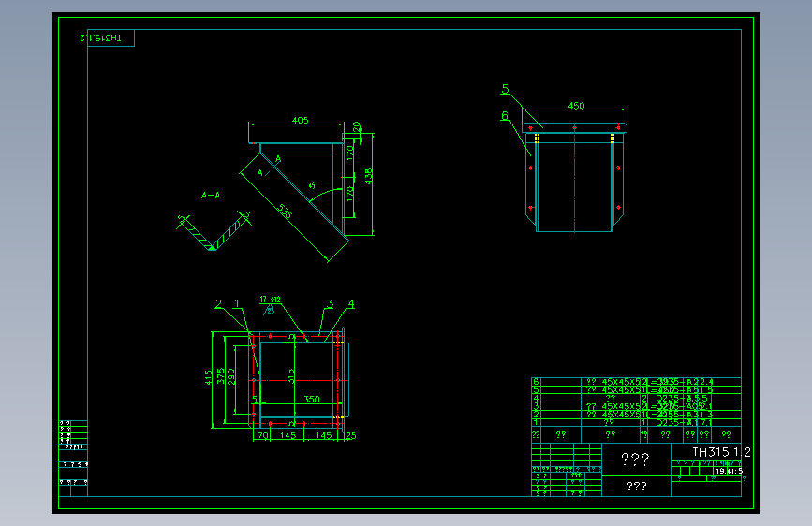Select the large white ??? title text
This screenshot has width=812, height=526.
point(635,460)
